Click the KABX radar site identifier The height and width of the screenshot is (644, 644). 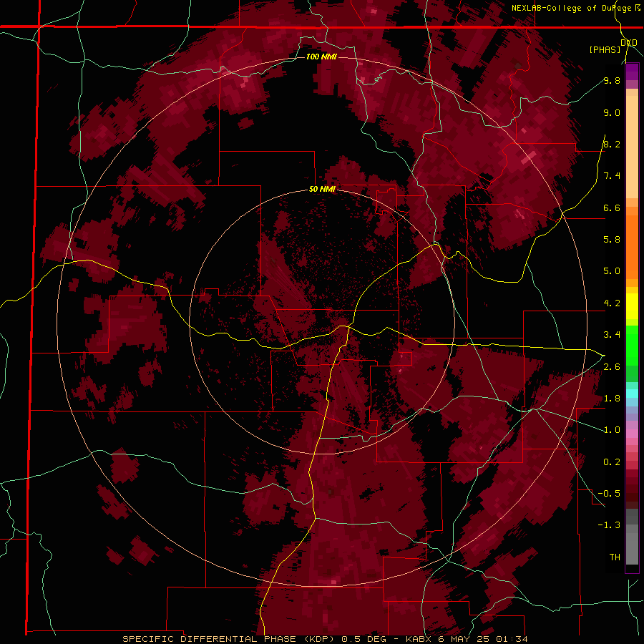418,639
